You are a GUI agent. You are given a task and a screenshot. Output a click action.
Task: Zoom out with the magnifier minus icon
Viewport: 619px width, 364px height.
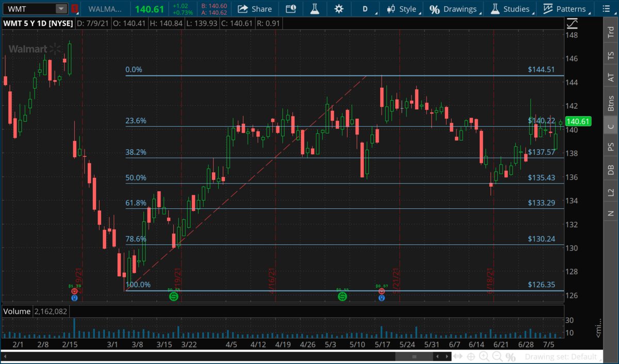[x=497, y=357]
